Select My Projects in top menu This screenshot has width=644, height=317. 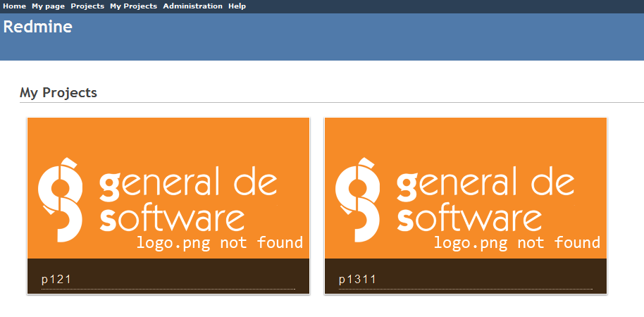(133, 6)
